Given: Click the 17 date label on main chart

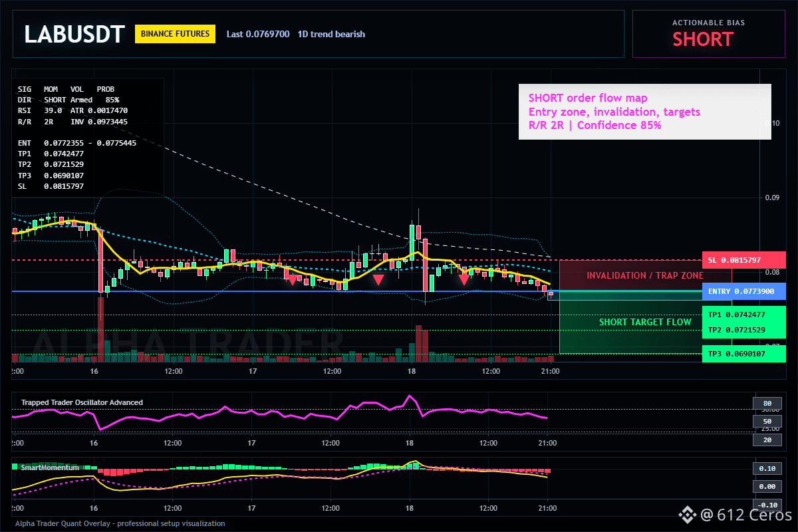Looking at the screenshot, I should click(253, 371).
